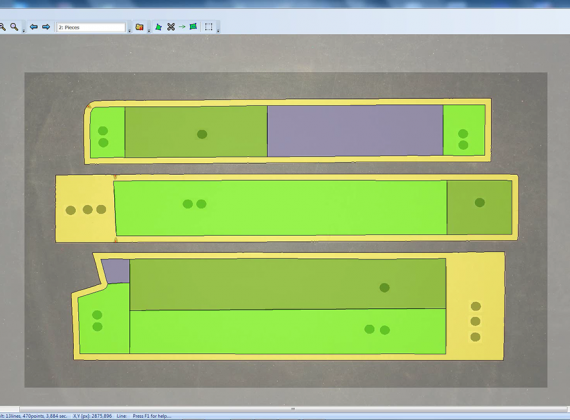Screen dimensions: 570x420
Task: Select the large bright green middle piece
Action: click(x=280, y=208)
